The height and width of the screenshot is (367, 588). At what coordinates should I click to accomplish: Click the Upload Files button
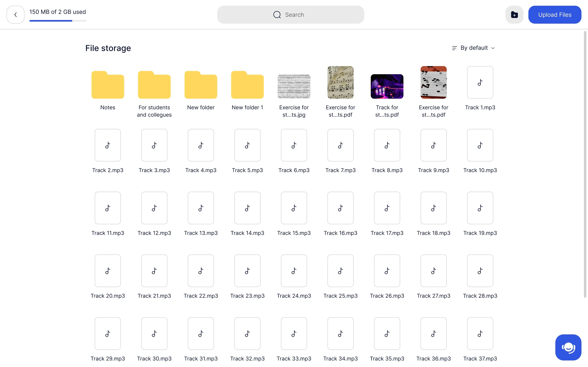[555, 15]
